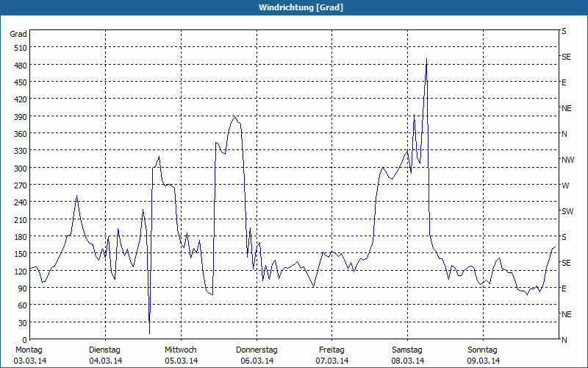This screenshot has height=368, width=588.
Task: Click the highest peak of the blue line
Action: (x=426, y=59)
